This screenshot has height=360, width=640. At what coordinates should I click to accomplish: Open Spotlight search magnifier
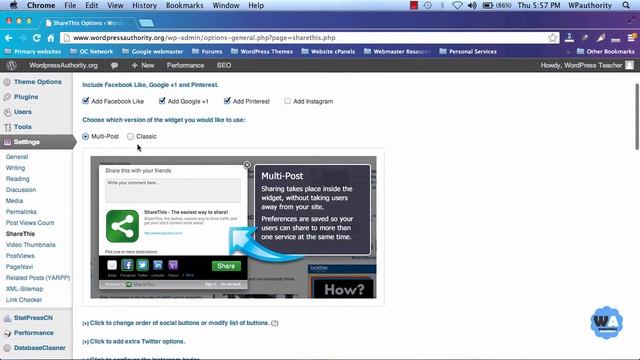tap(626, 5)
